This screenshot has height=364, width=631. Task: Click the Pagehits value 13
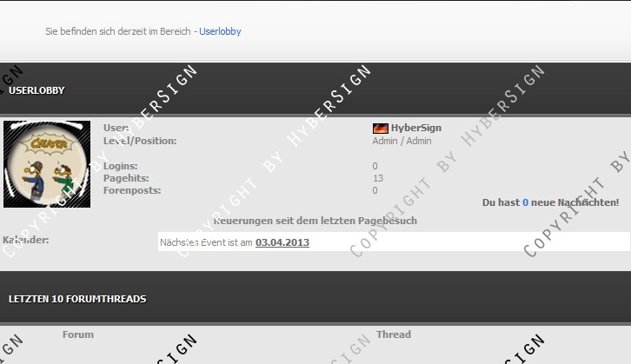(377, 178)
